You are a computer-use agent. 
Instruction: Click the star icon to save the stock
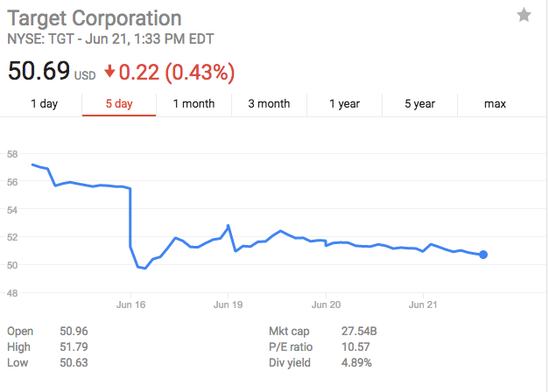[524, 15]
